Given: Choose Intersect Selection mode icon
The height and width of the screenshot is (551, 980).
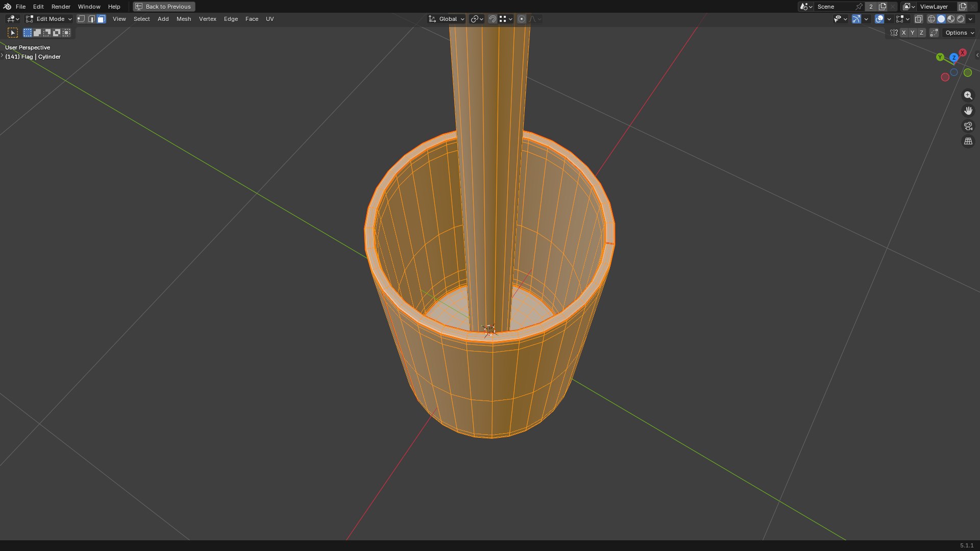Looking at the screenshot, I should pyautogui.click(x=66, y=33).
